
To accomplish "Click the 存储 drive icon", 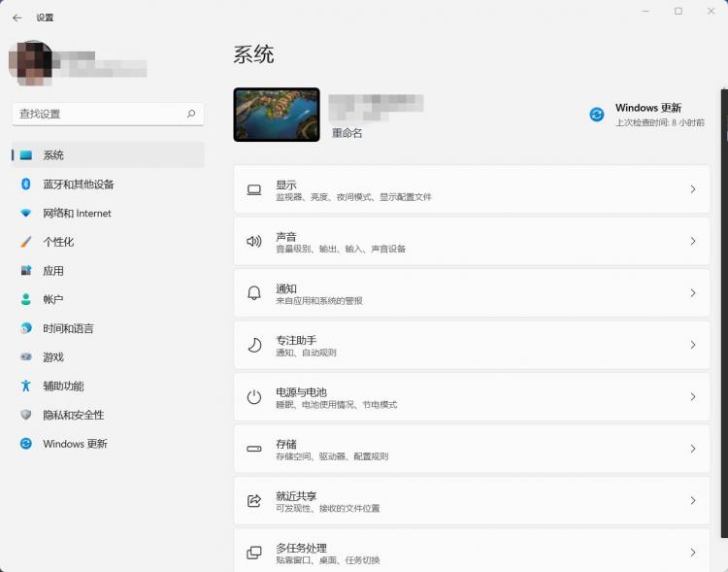I will pos(254,449).
